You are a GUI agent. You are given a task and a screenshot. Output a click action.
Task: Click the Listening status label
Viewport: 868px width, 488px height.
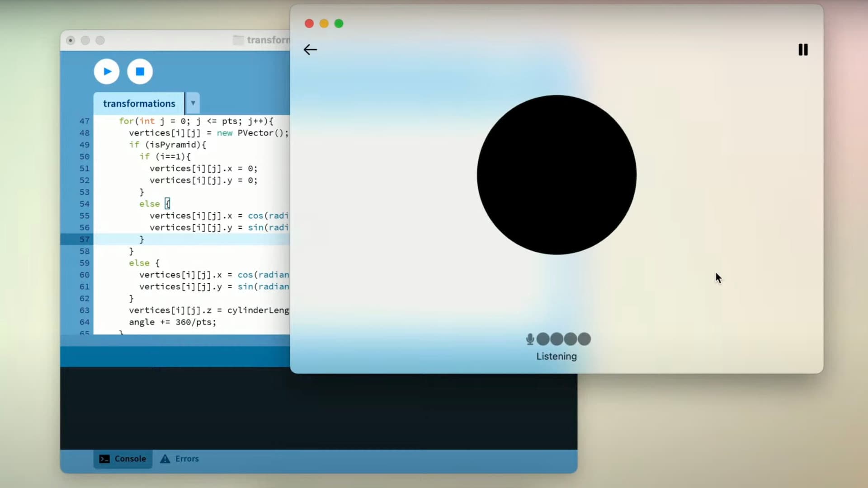pyautogui.click(x=557, y=357)
